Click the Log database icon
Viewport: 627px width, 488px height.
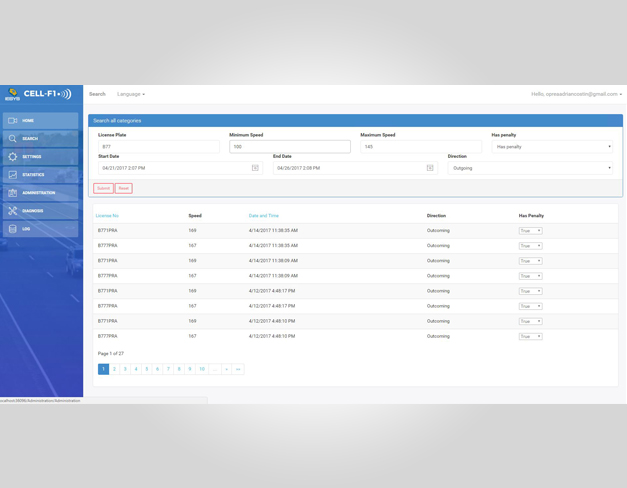(x=13, y=229)
